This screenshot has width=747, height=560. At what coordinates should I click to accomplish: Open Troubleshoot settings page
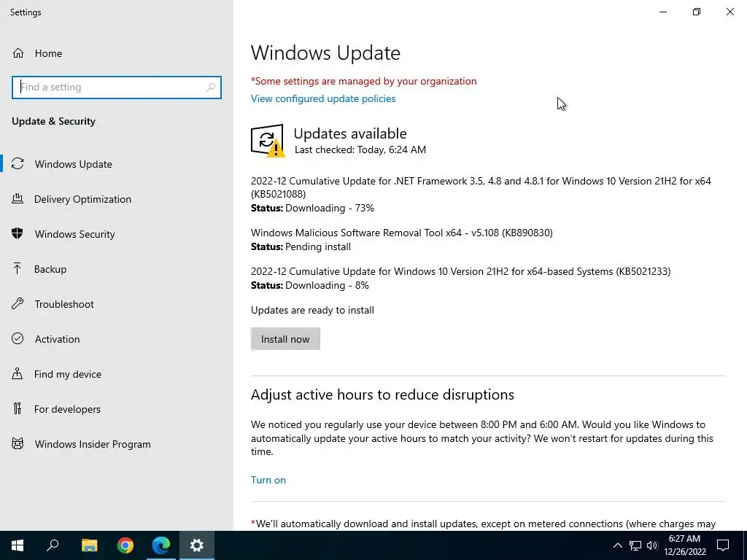pyautogui.click(x=117, y=304)
